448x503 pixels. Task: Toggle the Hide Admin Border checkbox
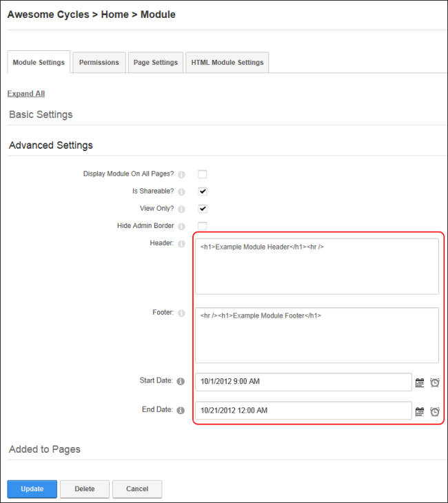pos(203,226)
